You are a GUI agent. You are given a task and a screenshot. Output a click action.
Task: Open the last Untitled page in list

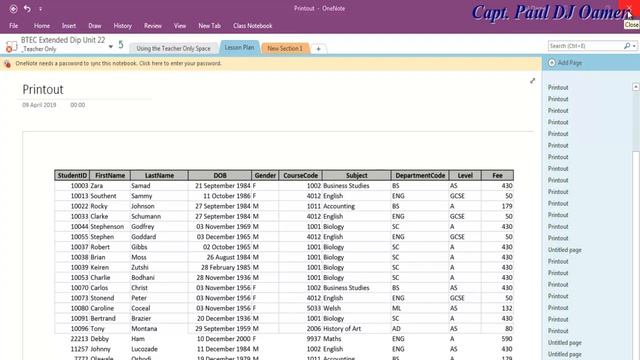point(564,354)
